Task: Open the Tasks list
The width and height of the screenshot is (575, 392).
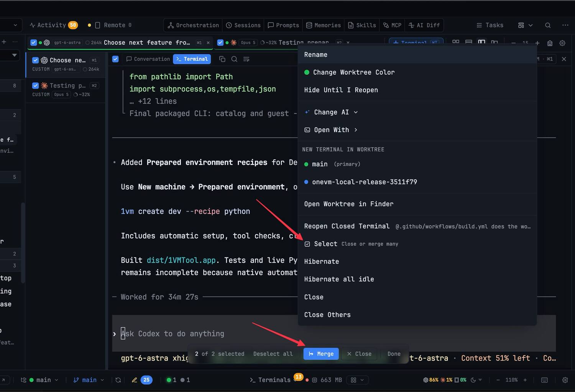Action: (x=490, y=25)
